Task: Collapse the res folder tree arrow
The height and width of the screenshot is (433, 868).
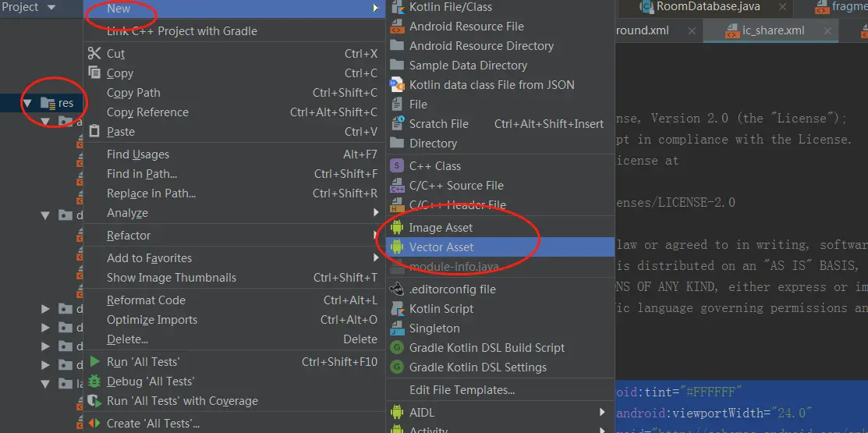Action: click(27, 102)
